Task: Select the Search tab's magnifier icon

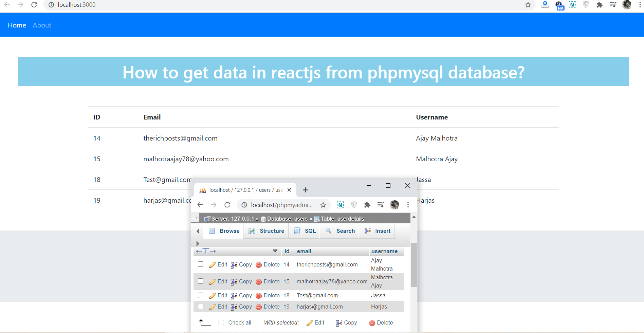Action: click(x=328, y=231)
